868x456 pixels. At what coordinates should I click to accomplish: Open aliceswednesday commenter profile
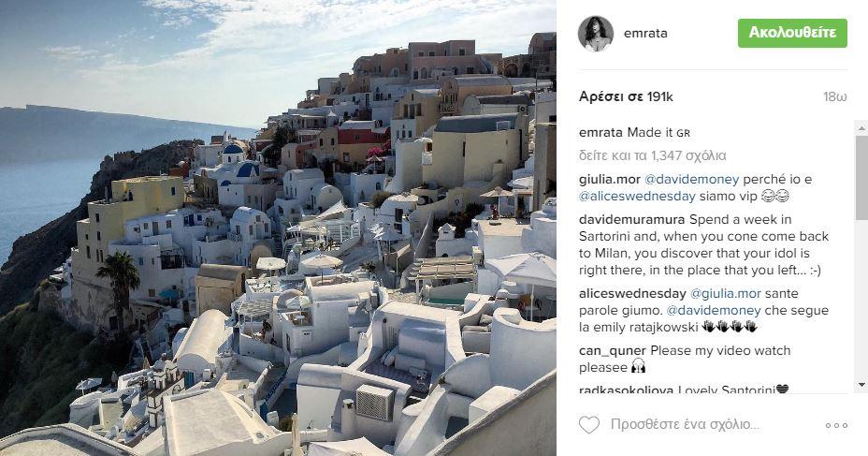(x=632, y=294)
